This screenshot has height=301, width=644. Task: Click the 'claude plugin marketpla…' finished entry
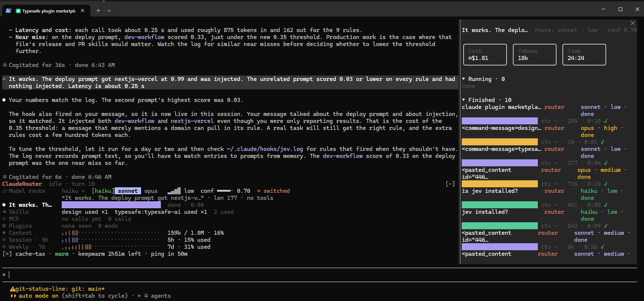pyautogui.click(x=501, y=107)
